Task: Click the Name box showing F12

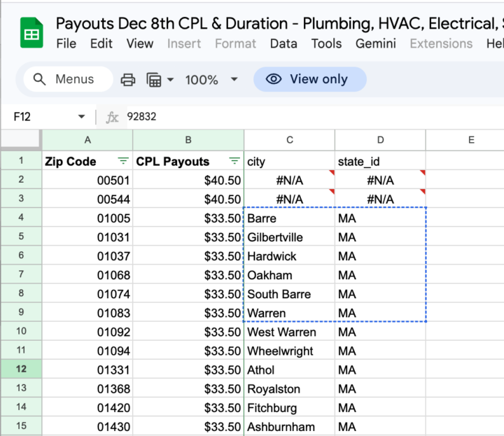Action: pos(42,117)
